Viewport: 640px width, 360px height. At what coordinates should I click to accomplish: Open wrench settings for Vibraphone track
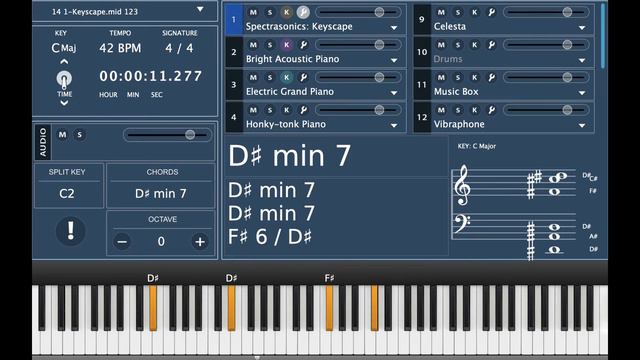pos(491,110)
